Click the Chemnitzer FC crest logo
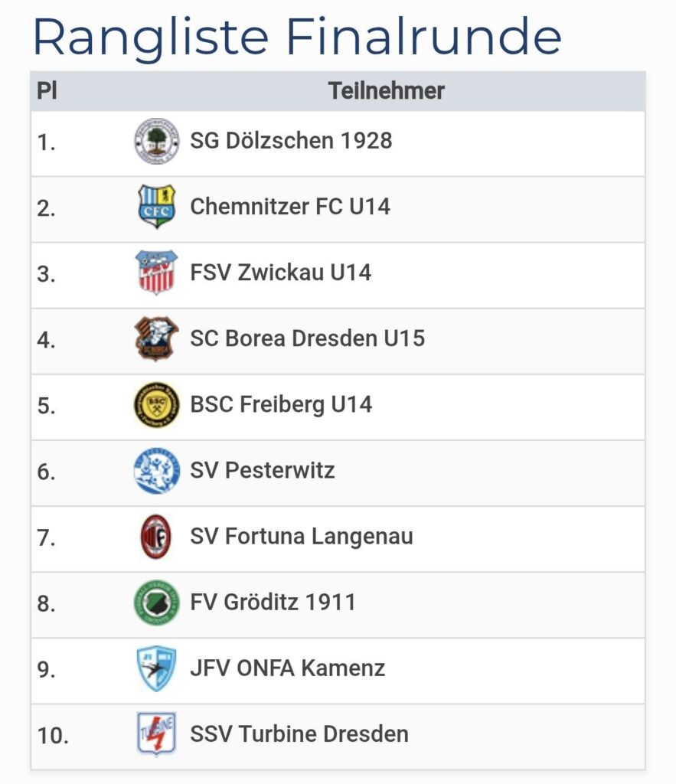The width and height of the screenshot is (676, 784). pyautogui.click(x=157, y=207)
